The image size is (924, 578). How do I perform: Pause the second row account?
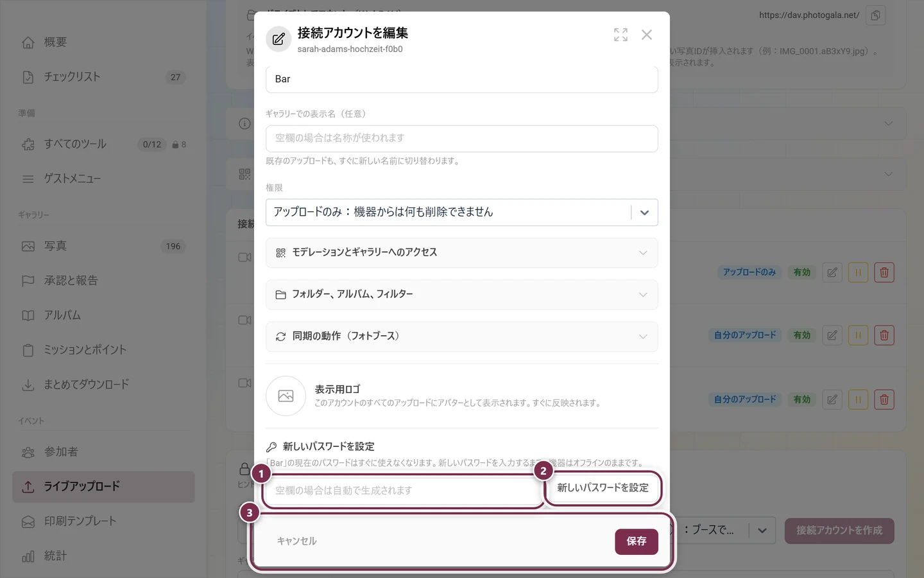[x=858, y=335]
